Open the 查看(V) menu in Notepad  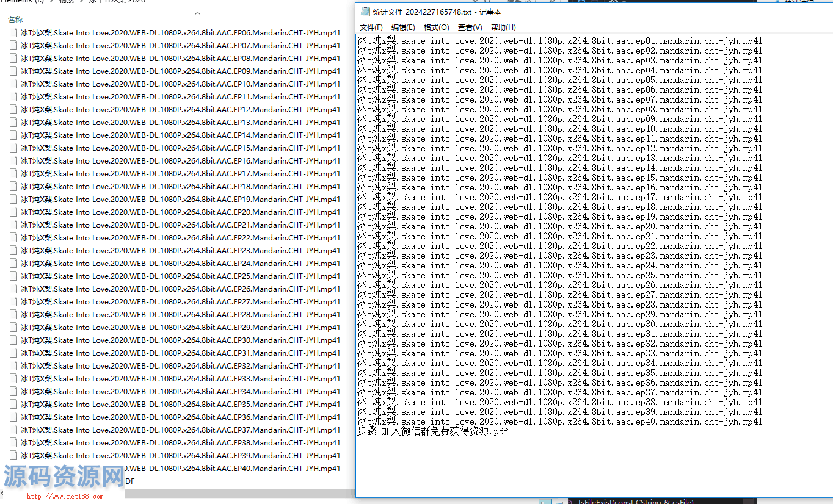pyautogui.click(x=470, y=27)
